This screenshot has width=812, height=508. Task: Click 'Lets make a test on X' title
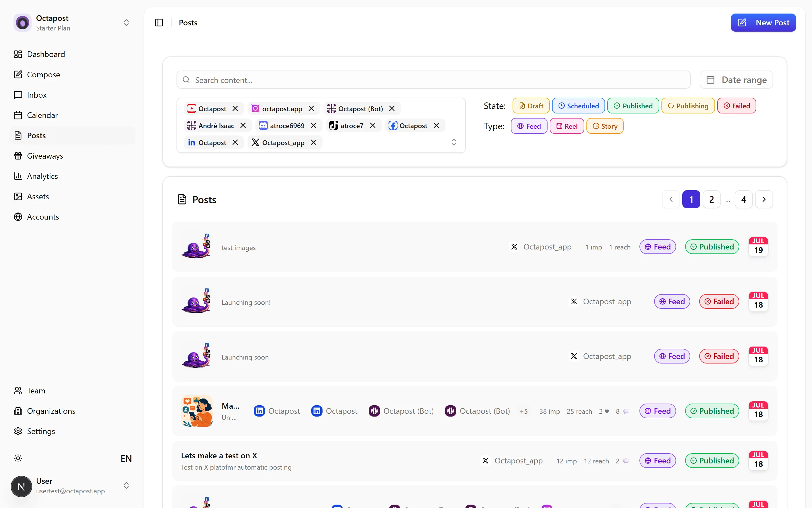(x=219, y=456)
